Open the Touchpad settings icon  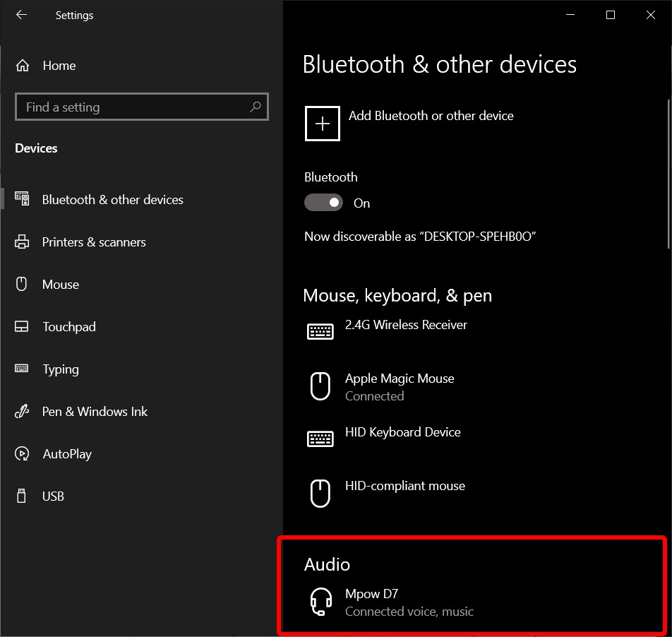(22, 326)
